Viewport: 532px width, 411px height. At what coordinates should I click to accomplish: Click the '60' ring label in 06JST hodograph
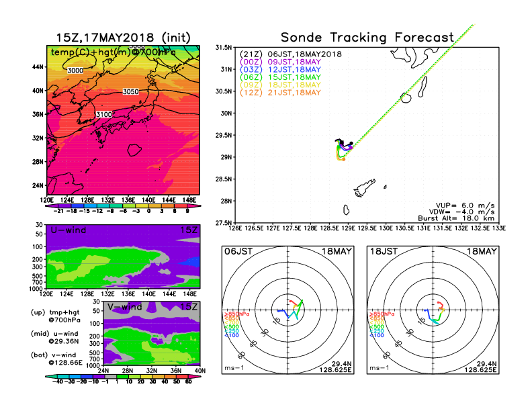pos(242,355)
